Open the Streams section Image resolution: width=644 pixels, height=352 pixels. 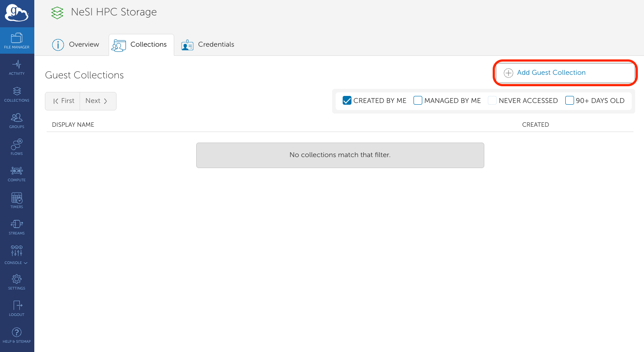(17, 227)
